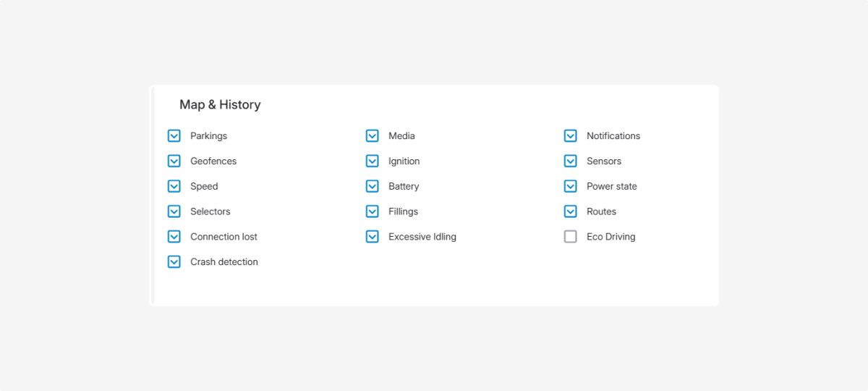Screen dimensions: 868x391
Task: Enable the Eco Driving checkbox
Action: (570, 237)
